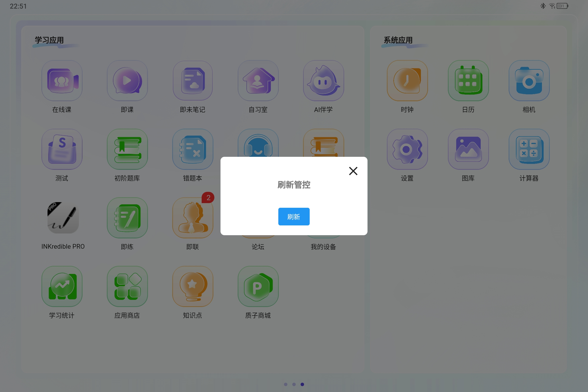Image resolution: width=588 pixels, height=392 pixels.
Task: Open the 图库 gallery app
Action: (468, 149)
